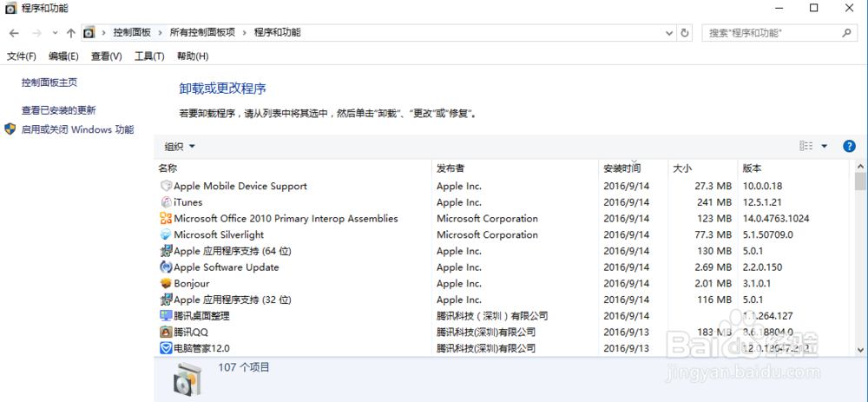The image size is (868, 402).
Task: Click the scrollbar down arrow
Action: (860, 349)
